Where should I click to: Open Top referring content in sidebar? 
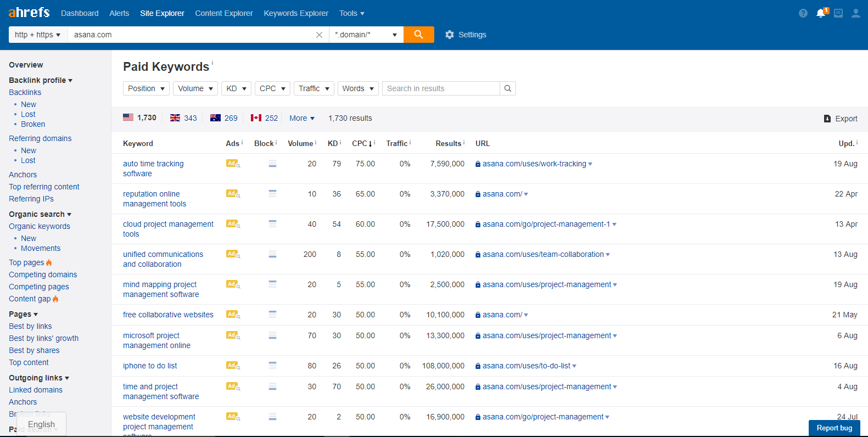point(44,187)
